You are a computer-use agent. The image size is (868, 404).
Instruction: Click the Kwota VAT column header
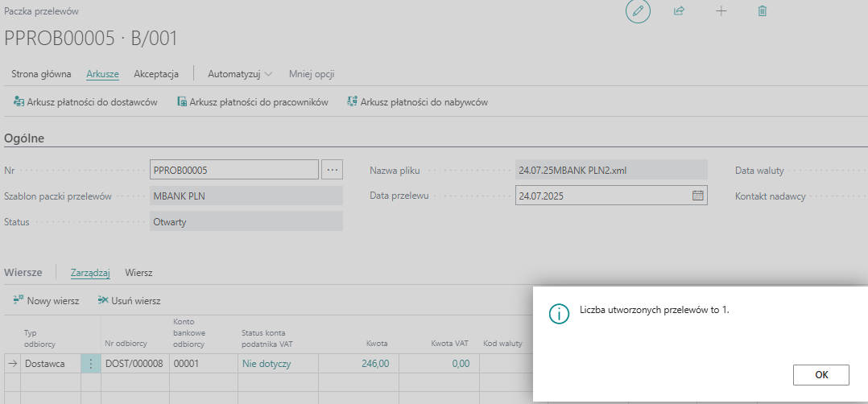click(x=450, y=343)
